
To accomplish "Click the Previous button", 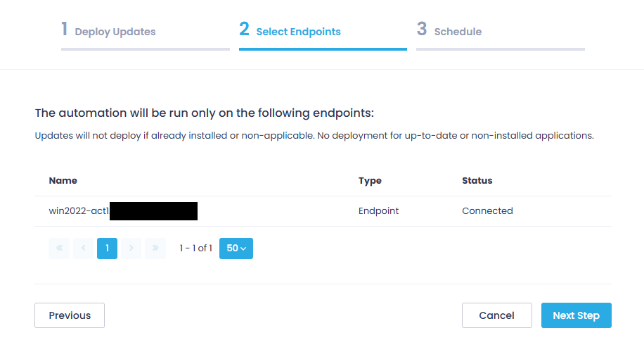I will [x=70, y=315].
